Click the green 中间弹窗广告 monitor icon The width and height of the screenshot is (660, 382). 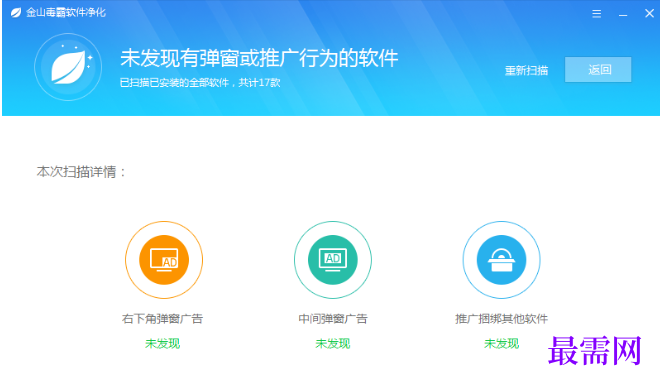coord(333,260)
